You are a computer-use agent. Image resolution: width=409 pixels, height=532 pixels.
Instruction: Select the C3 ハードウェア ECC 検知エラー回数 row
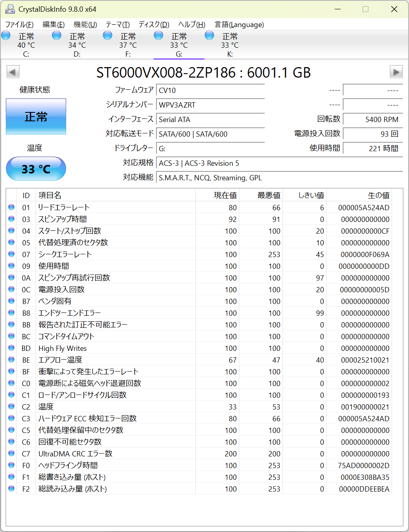click(x=199, y=418)
